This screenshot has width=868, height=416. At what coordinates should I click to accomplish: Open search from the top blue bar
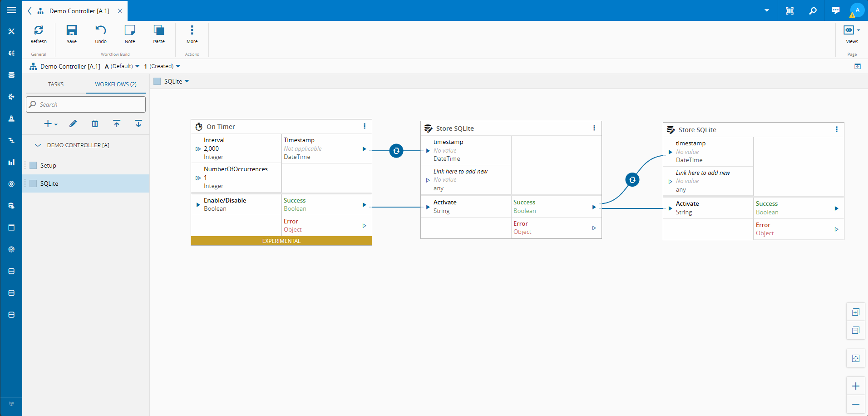(x=813, y=10)
